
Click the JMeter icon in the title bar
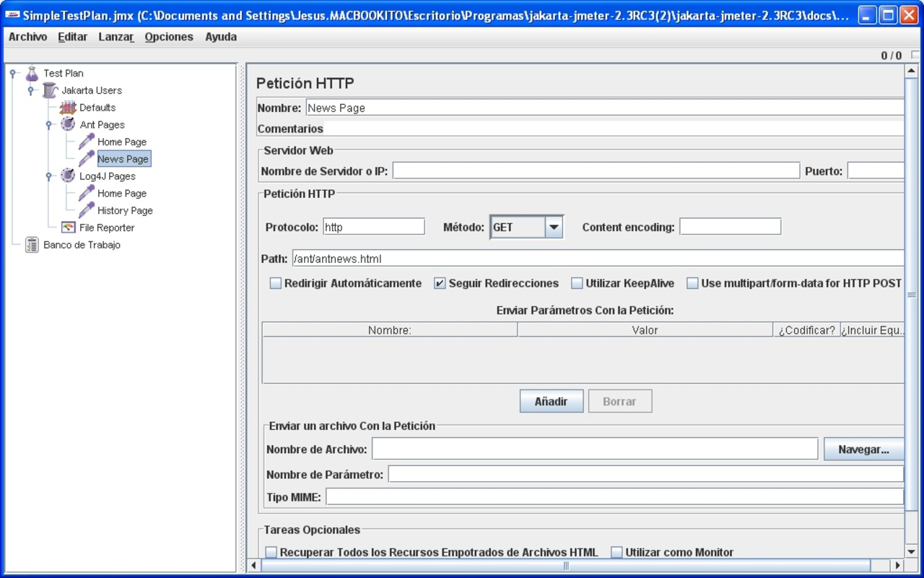click(12, 15)
